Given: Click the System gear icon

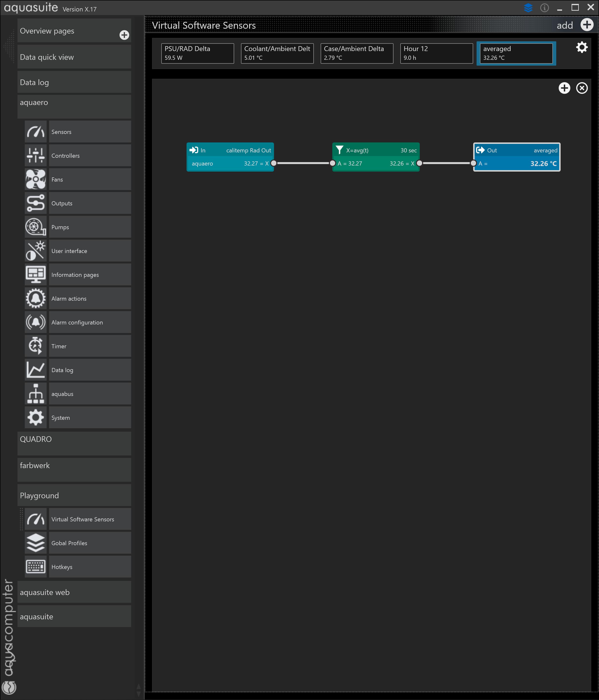Looking at the screenshot, I should [35, 418].
